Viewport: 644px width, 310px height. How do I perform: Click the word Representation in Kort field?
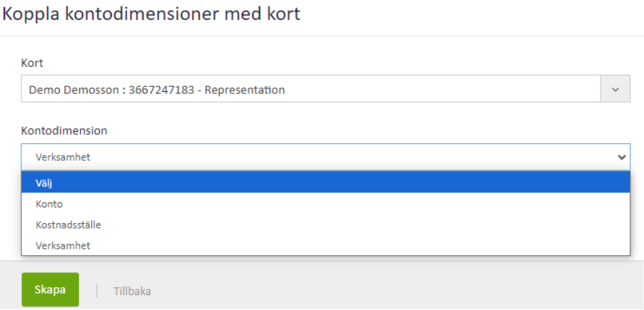(245, 90)
